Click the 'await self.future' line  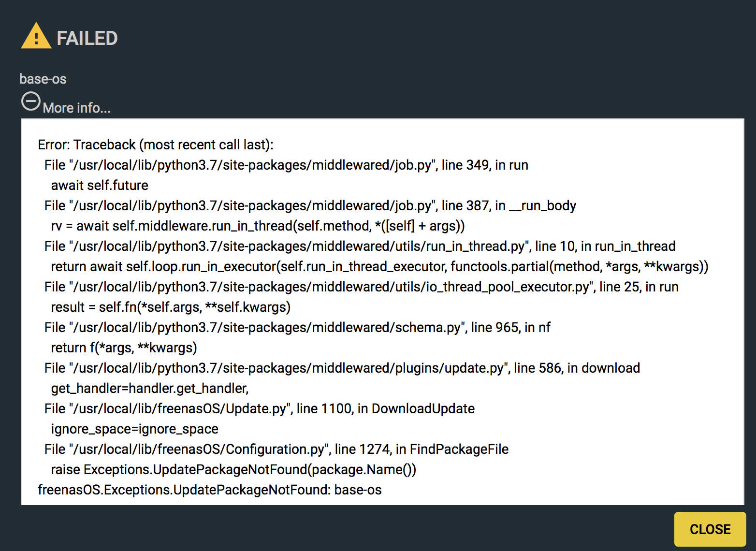(x=100, y=186)
